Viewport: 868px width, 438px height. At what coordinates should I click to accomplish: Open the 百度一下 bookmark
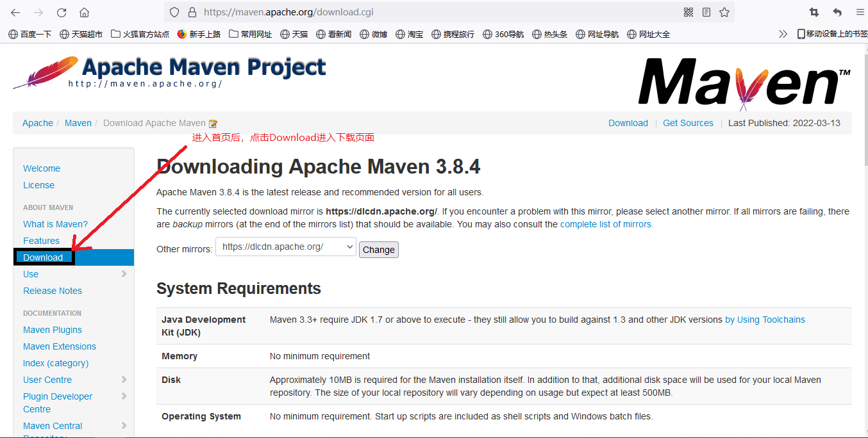30,34
